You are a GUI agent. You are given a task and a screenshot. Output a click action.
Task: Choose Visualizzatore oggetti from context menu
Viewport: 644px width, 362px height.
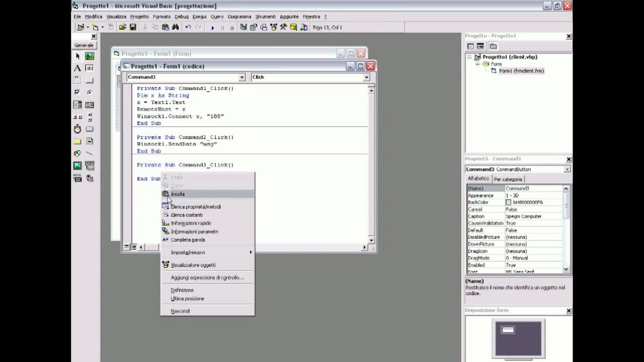pos(208,265)
